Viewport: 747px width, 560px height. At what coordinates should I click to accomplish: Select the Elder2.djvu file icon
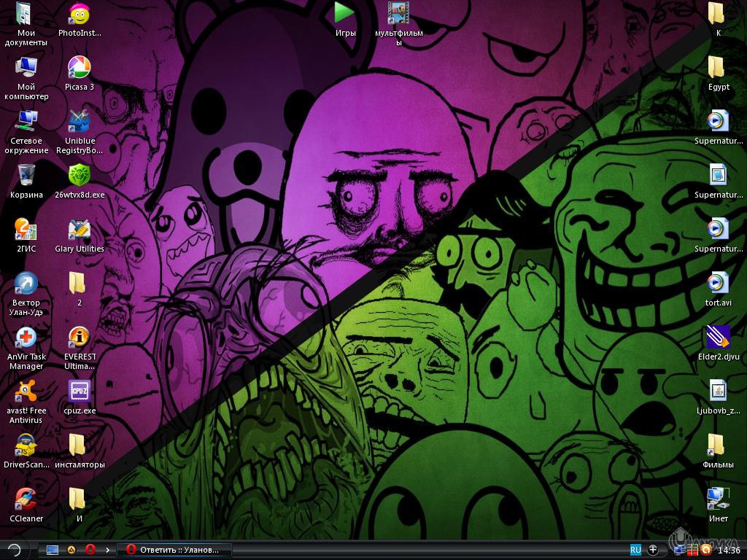point(718,338)
